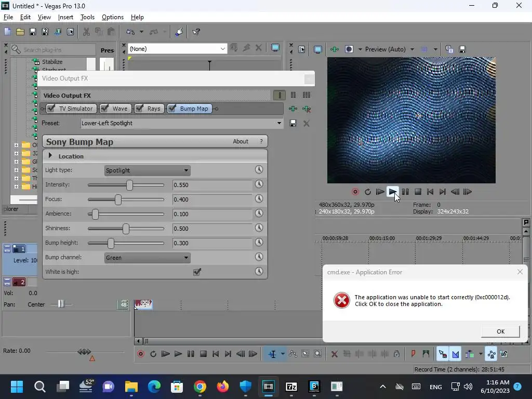
Task: Open the Insert menu
Action: click(x=65, y=17)
